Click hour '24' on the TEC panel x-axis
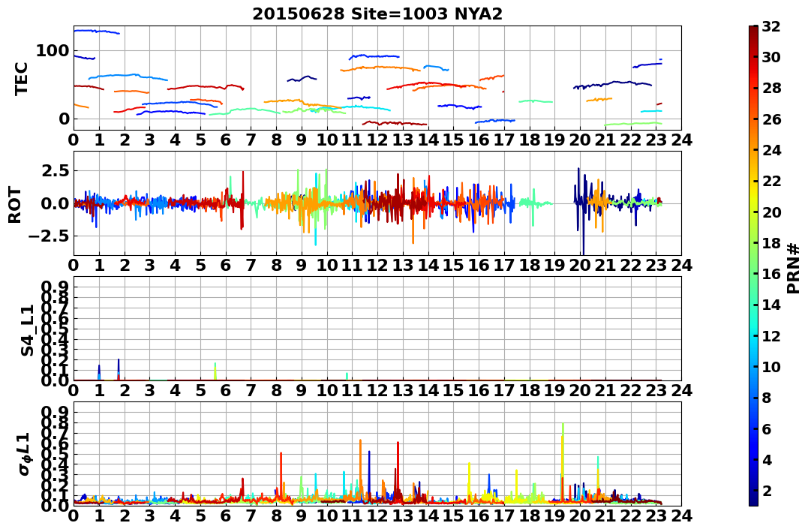 (x=681, y=140)
